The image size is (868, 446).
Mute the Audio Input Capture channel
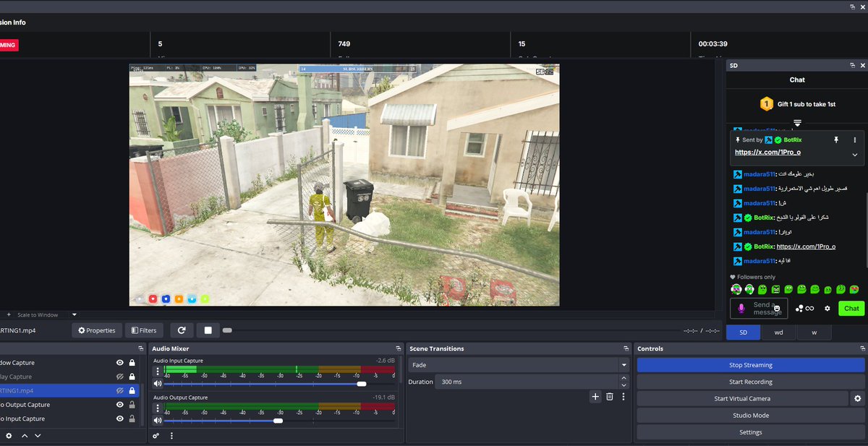pos(158,384)
